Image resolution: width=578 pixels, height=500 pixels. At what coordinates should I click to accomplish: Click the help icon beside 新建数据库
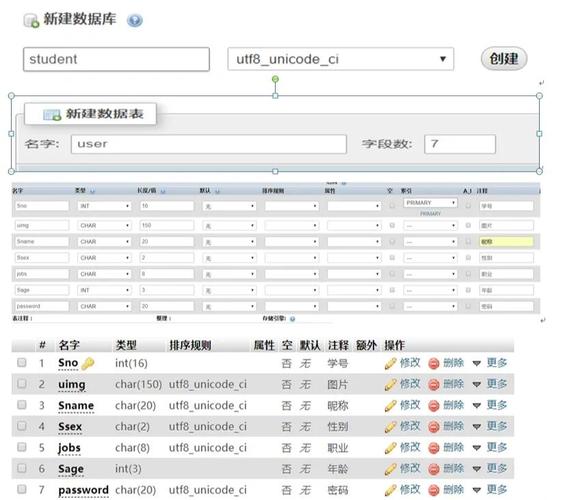tap(135, 20)
